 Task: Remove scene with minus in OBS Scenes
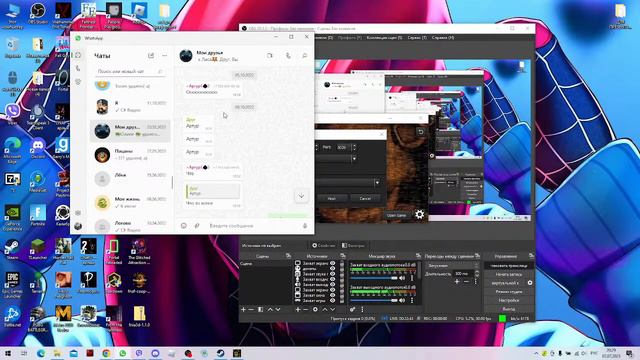[251, 310]
